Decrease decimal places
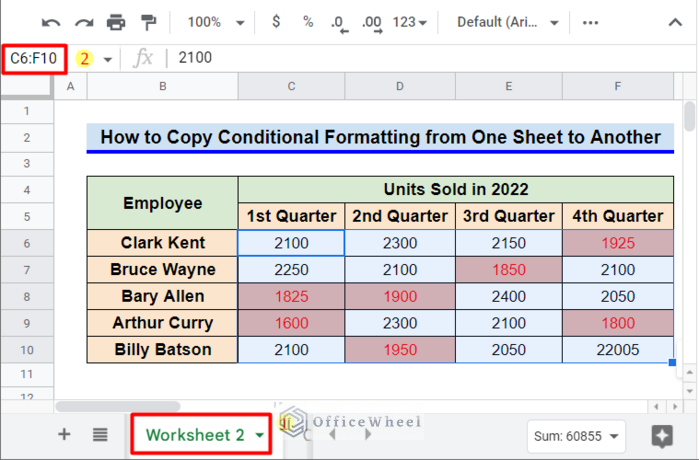Screen dimensions: 699x460 [339, 22]
